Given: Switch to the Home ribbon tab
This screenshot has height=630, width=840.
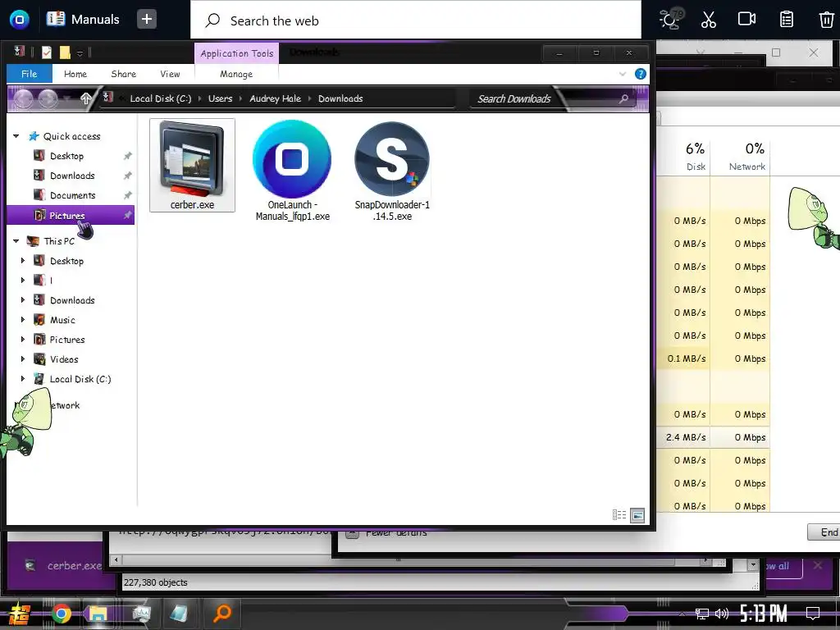Looking at the screenshot, I should tap(75, 74).
